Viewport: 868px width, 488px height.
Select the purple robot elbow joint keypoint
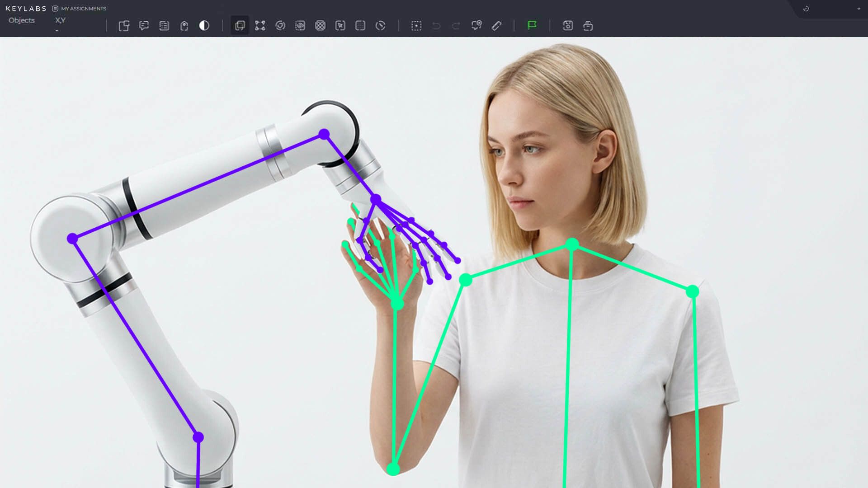(324, 134)
